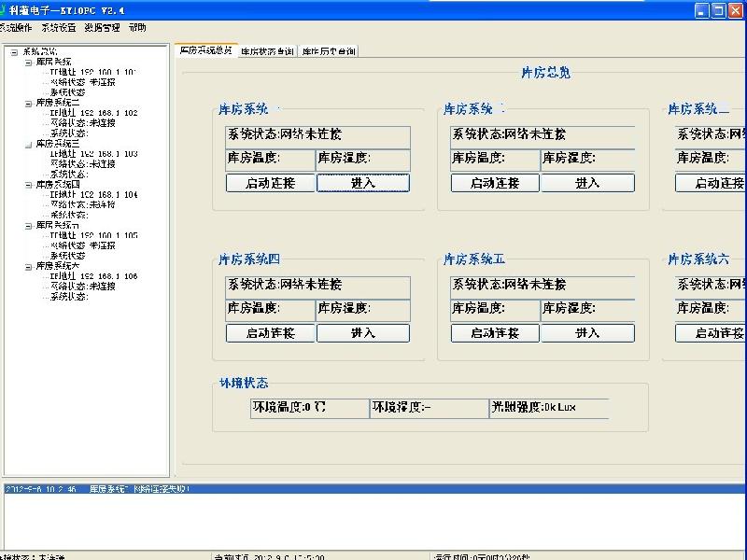This screenshot has width=747, height=560.
Task: Click the 光照强度:0k Lux field
Action: pyautogui.click(x=549, y=408)
